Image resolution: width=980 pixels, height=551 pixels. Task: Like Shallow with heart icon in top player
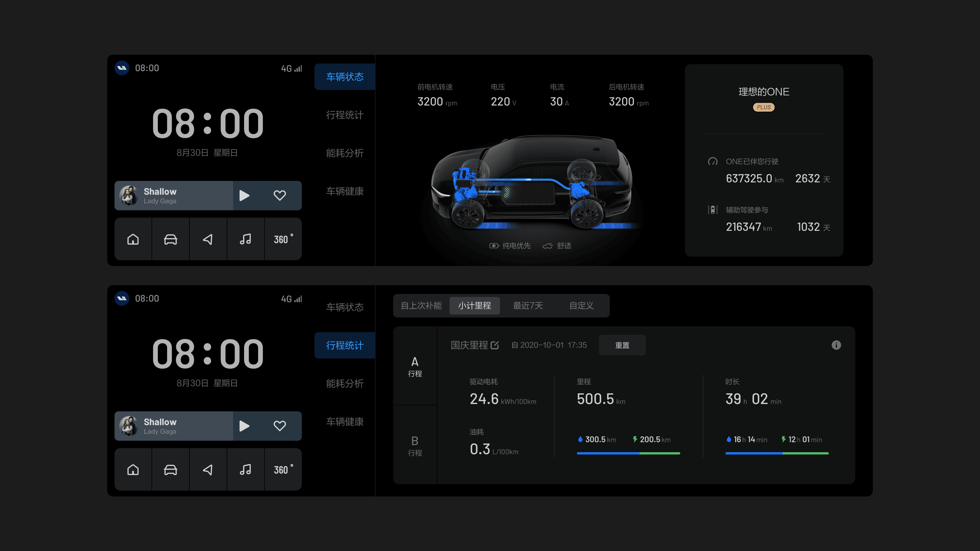280,196
